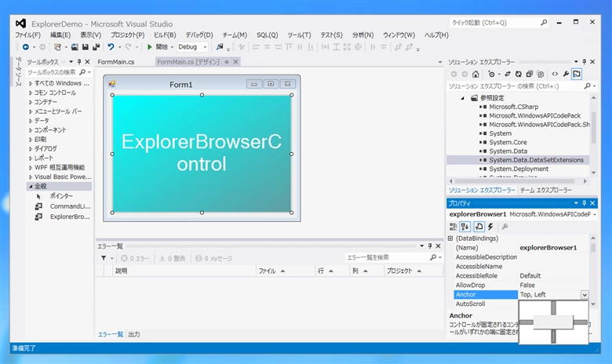Switch Properties panel to Categorized view
The height and width of the screenshot is (364, 612).
[x=453, y=227]
